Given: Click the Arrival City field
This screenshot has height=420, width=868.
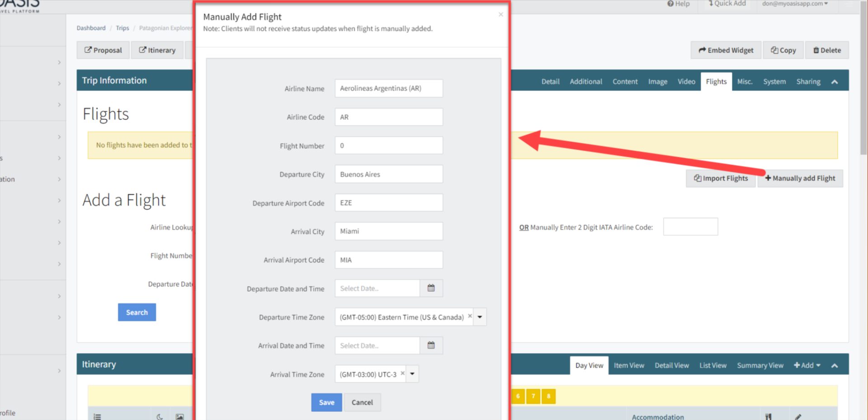Looking at the screenshot, I should point(389,231).
